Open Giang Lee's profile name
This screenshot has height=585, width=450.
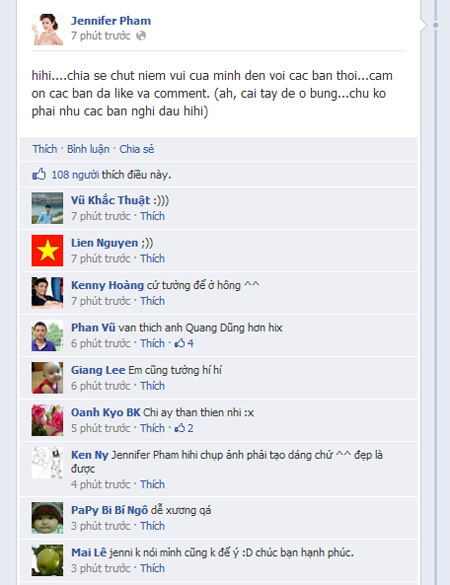(98, 370)
